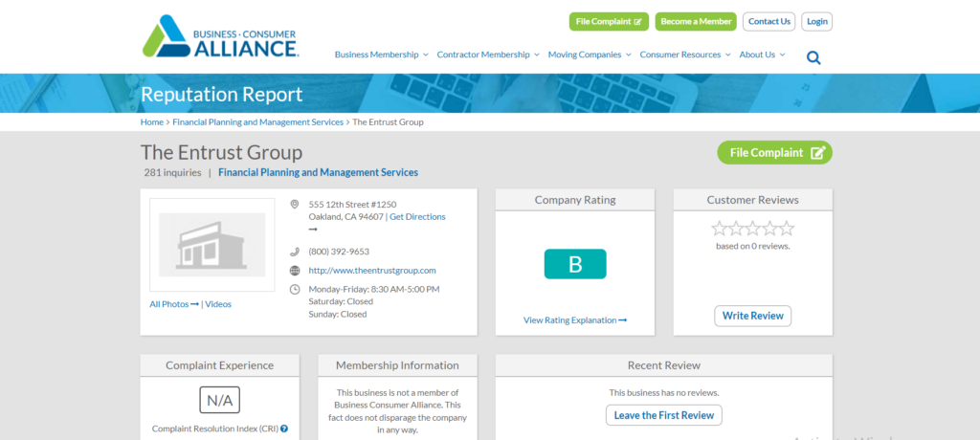Click Leave the First Review button
This screenshot has width=980, height=440.
[664, 415]
